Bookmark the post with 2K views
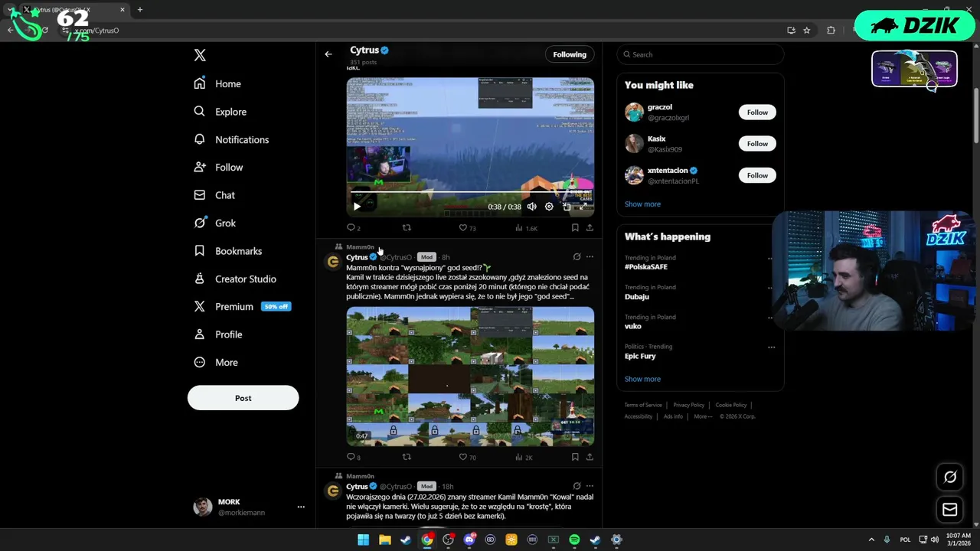 575,457
